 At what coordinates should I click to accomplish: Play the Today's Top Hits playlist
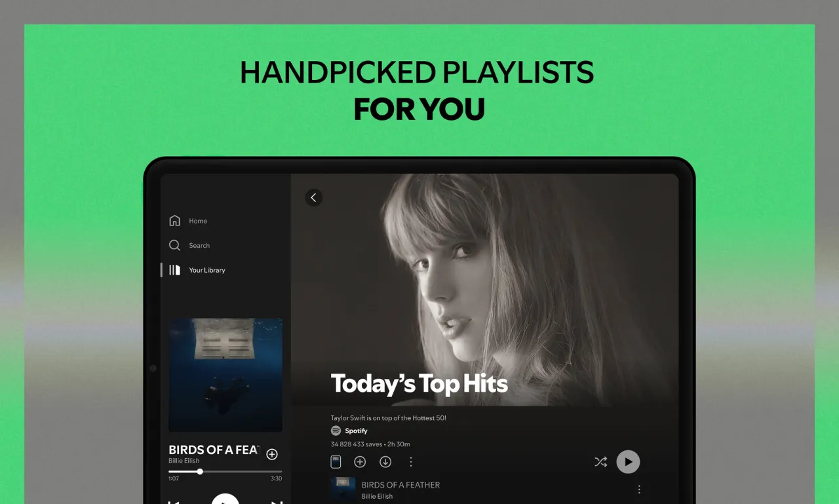click(628, 461)
